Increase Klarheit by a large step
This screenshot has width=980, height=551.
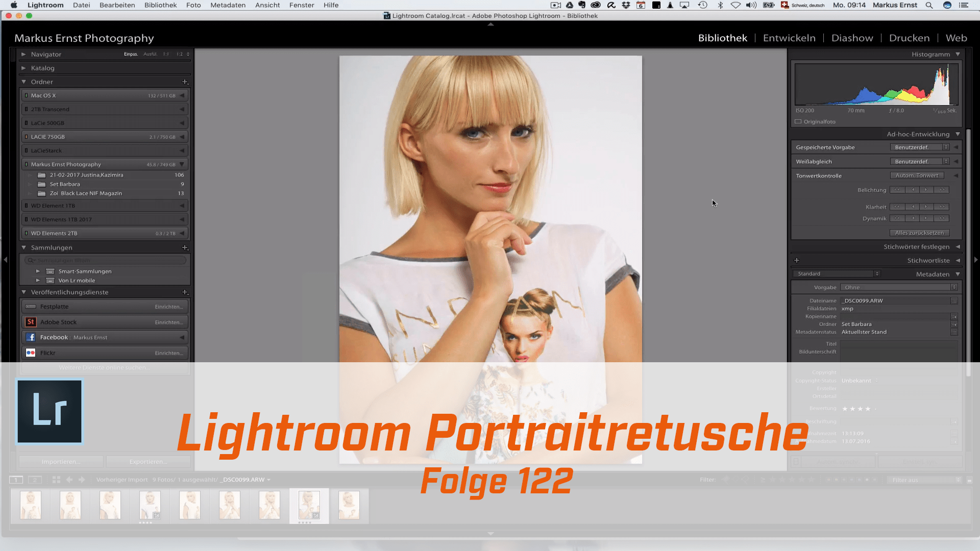(942, 207)
